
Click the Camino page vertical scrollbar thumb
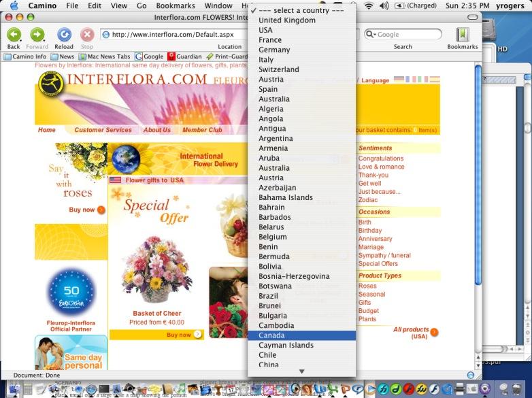coord(478,175)
